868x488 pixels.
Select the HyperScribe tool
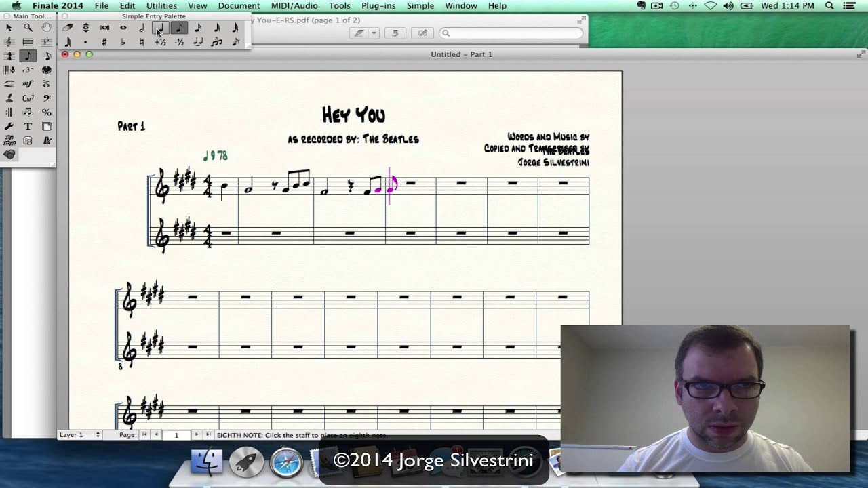click(9, 70)
